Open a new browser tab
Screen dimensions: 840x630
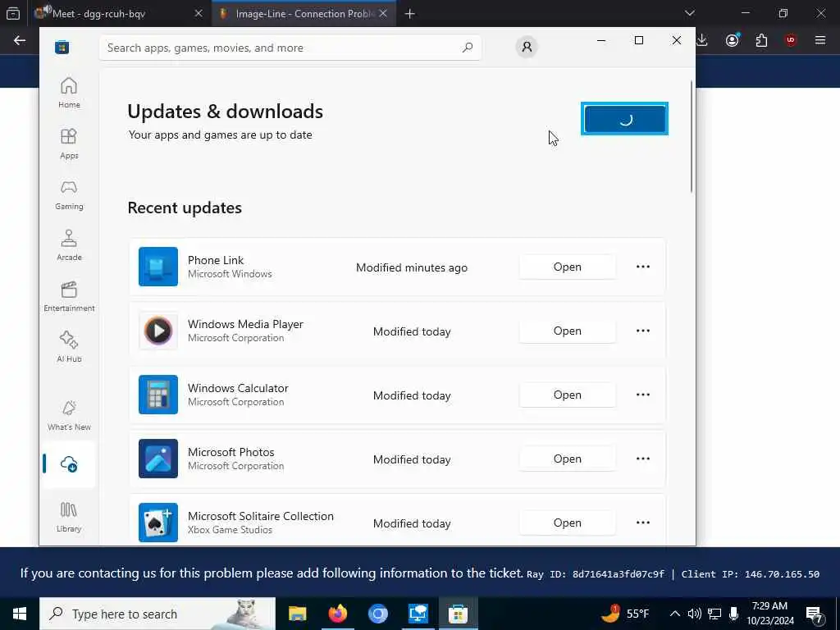(410, 13)
